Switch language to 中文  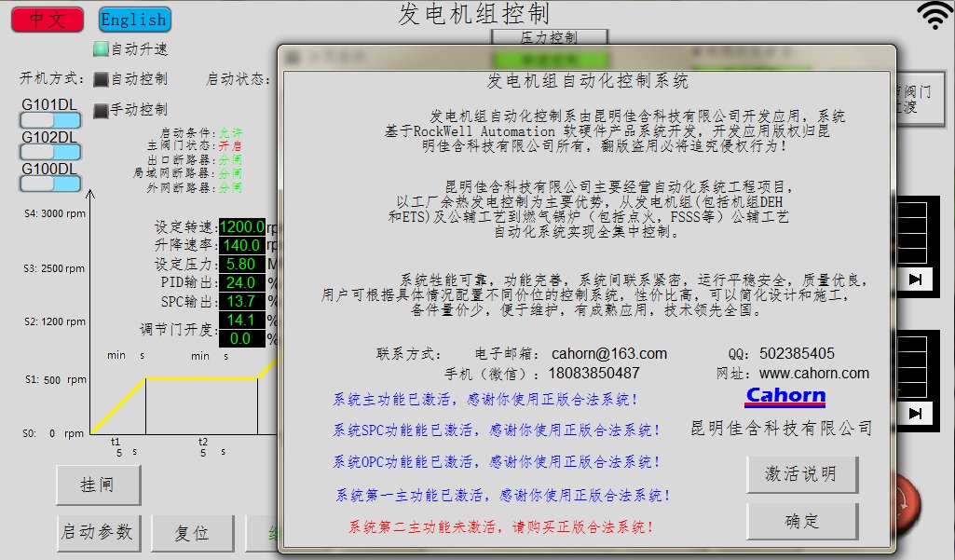tap(48, 19)
